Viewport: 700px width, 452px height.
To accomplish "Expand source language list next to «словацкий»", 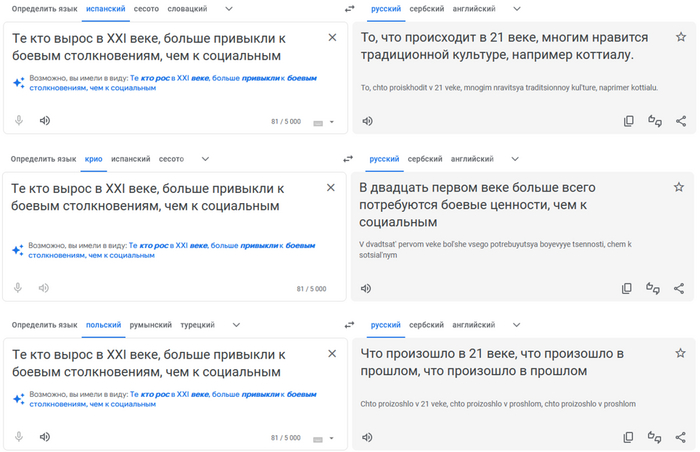I will (x=229, y=9).
